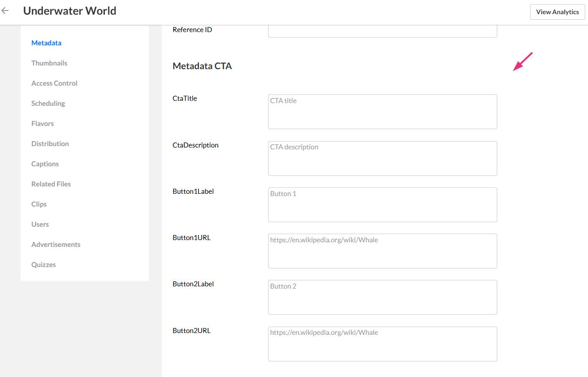Open the Access Control section
Image resolution: width=588 pixels, height=377 pixels.
[54, 83]
